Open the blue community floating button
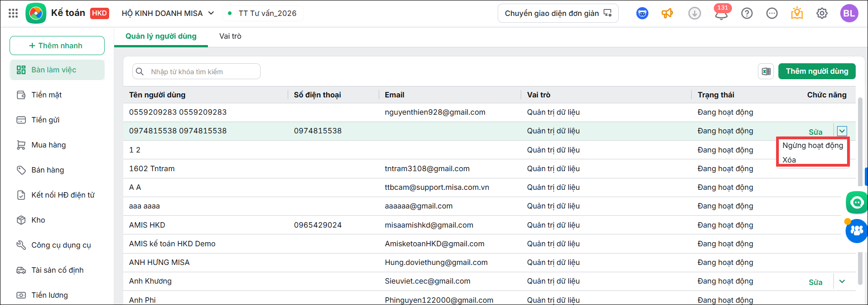Image resolution: width=868 pixels, height=305 pixels. pyautogui.click(x=857, y=231)
